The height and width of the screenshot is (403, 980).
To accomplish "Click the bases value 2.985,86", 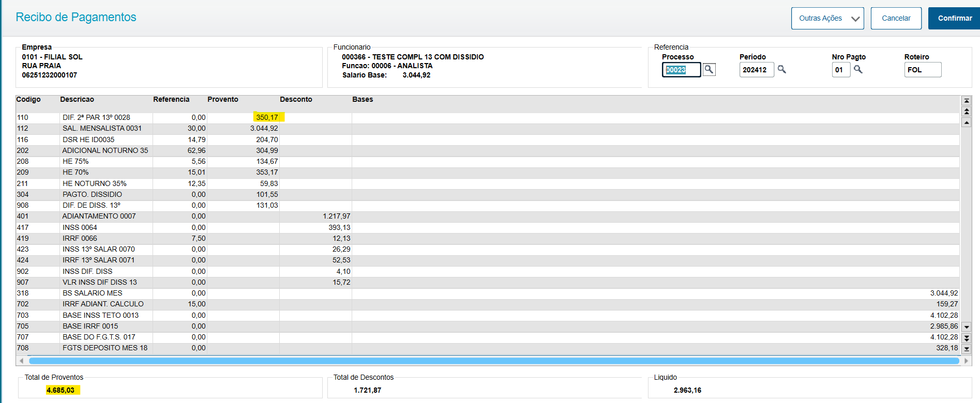I will [944, 326].
